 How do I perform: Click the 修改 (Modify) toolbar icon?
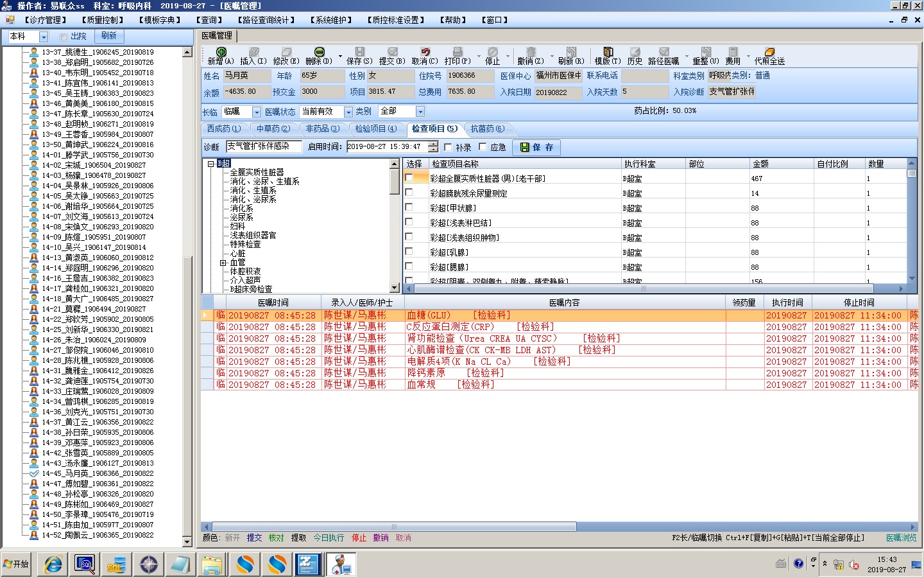click(286, 56)
